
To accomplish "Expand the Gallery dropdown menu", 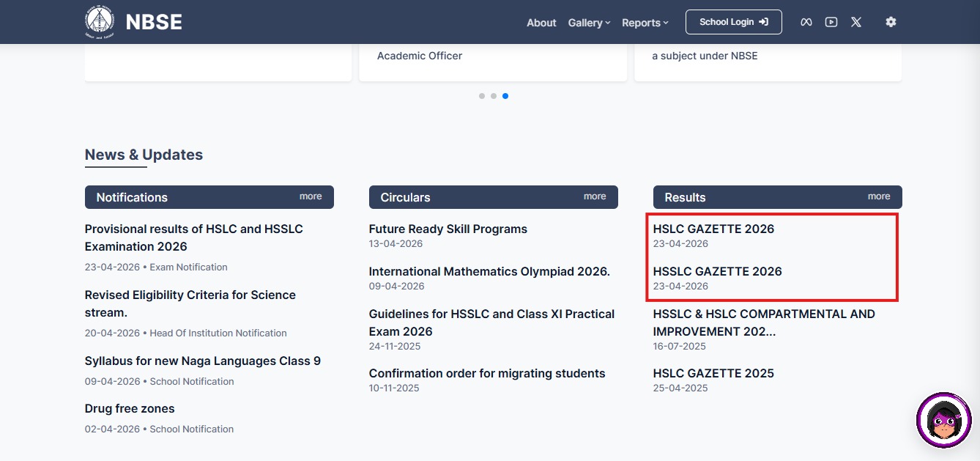I will tap(589, 23).
